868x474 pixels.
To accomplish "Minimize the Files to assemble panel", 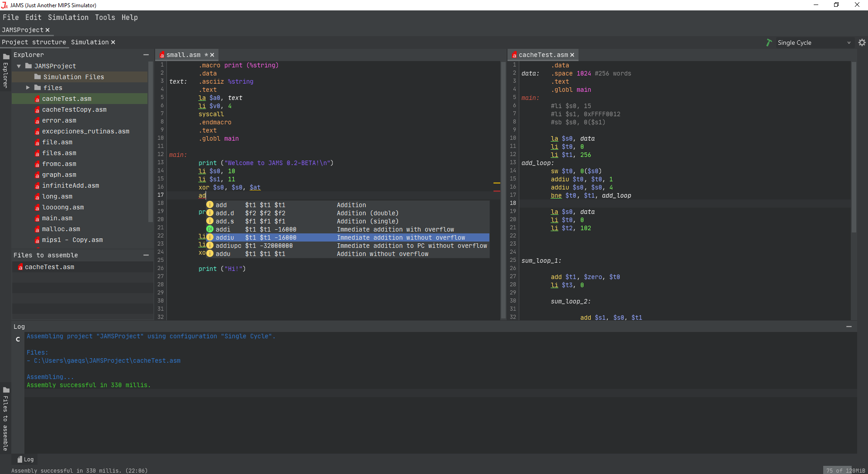I will click(146, 255).
